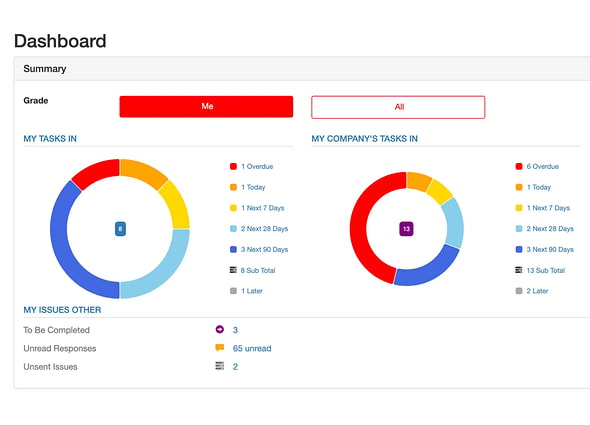Click dark blue Next 90 Days swatch in My Tasks legend
Screen dimensions: 590x425
pyautogui.click(x=233, y=249)
